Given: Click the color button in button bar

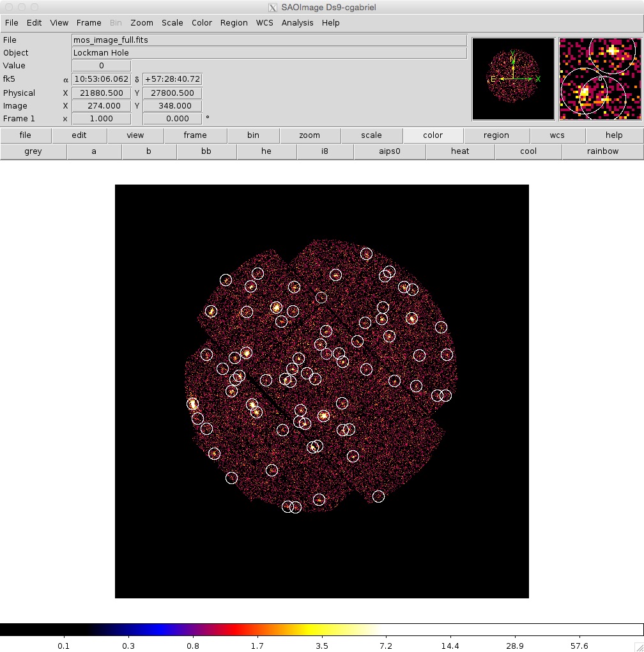Looking at the screenshot, I should pyautogui.click(x=433, y=135).
